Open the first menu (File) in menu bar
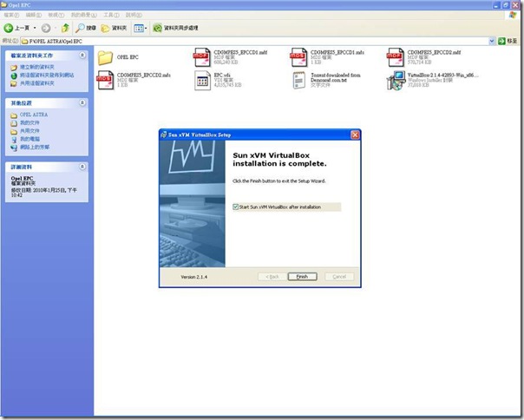 (11, 15)
